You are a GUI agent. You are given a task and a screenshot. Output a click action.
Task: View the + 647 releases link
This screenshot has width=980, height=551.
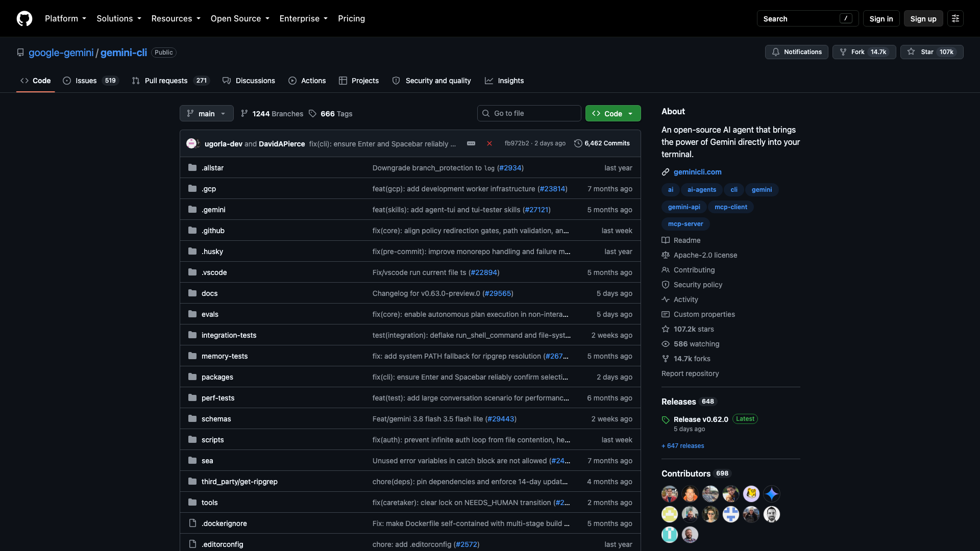[x=683, y=446]
